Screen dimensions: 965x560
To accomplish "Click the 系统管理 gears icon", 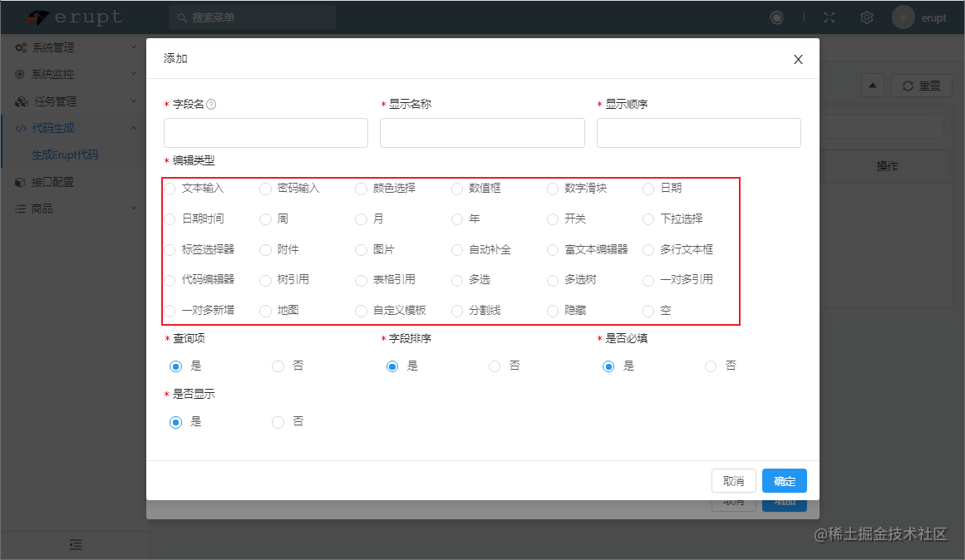I will click(21, 47).
